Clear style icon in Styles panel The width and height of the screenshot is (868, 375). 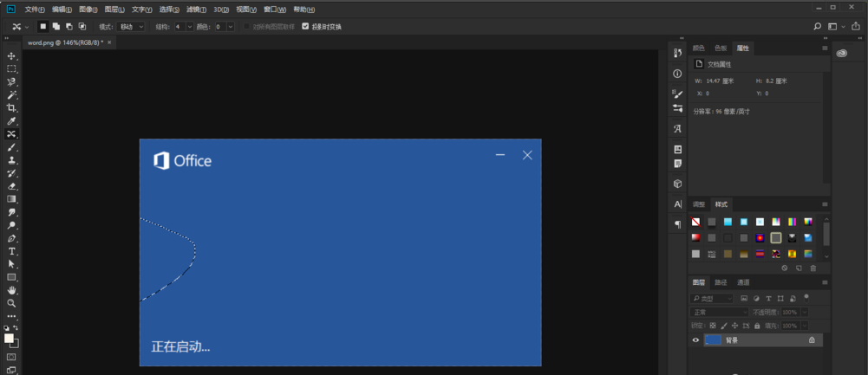[785, 268]
